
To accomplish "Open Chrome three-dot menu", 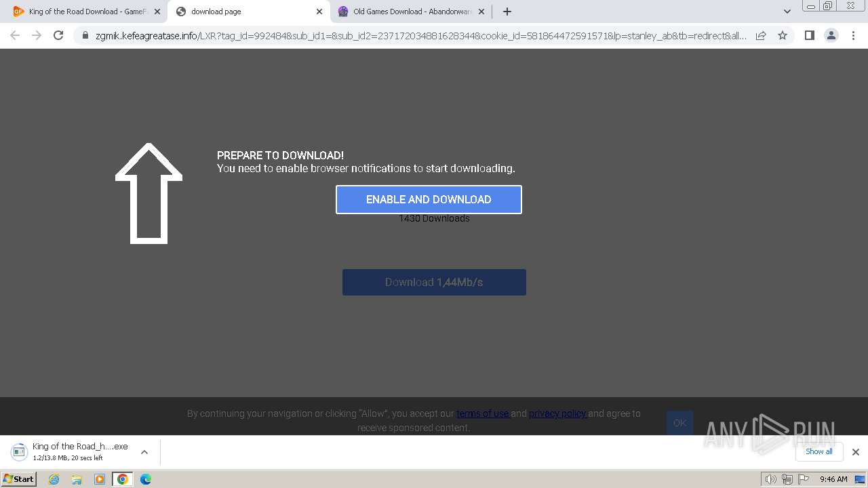I will (x=853, y=35).
